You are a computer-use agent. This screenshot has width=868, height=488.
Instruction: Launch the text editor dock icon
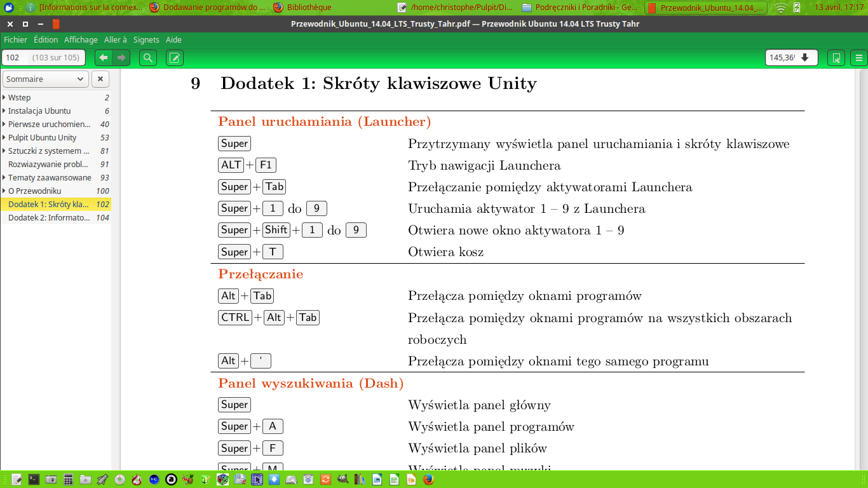click(x=17, y=479)
